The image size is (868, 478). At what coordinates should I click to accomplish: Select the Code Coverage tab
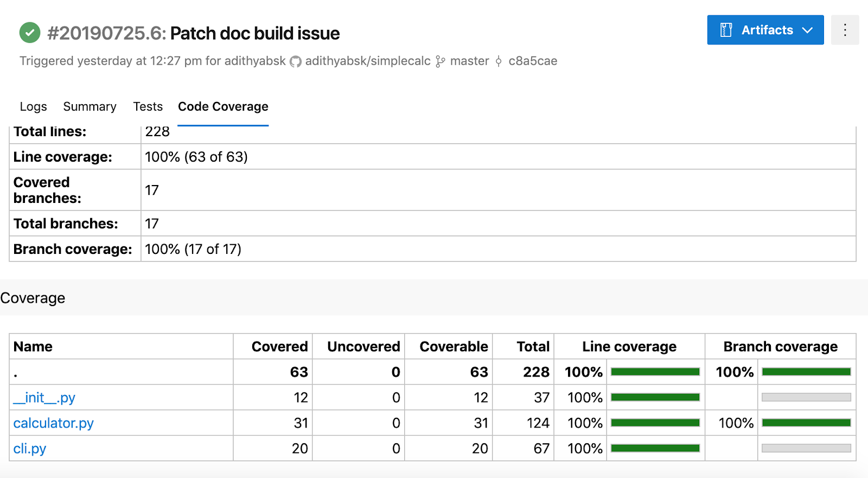pyautogui.click(x=223, y=106)
